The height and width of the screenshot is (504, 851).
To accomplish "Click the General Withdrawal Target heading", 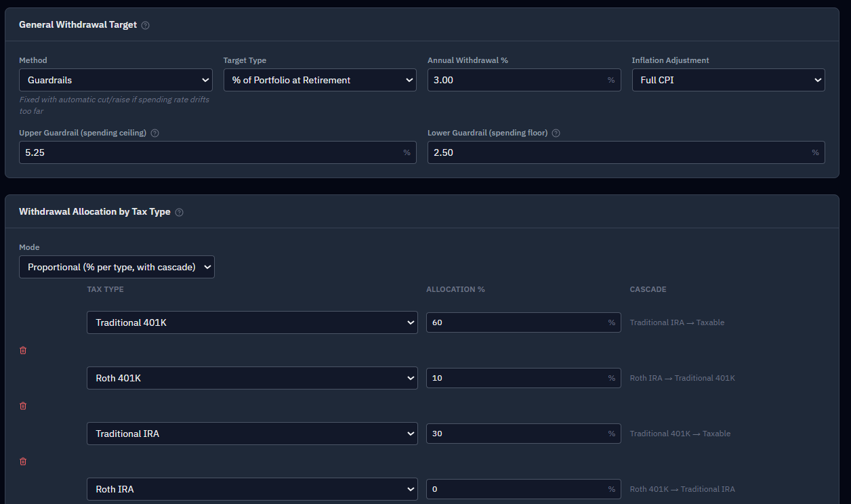I will pos(78,25).
